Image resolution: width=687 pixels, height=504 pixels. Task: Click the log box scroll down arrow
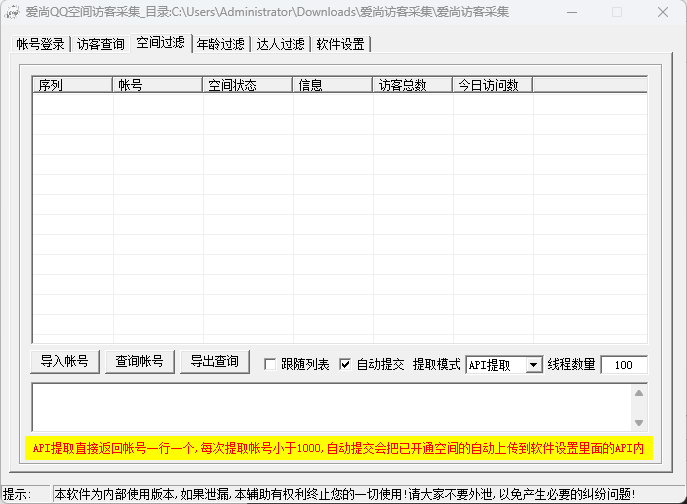[640, 423]
